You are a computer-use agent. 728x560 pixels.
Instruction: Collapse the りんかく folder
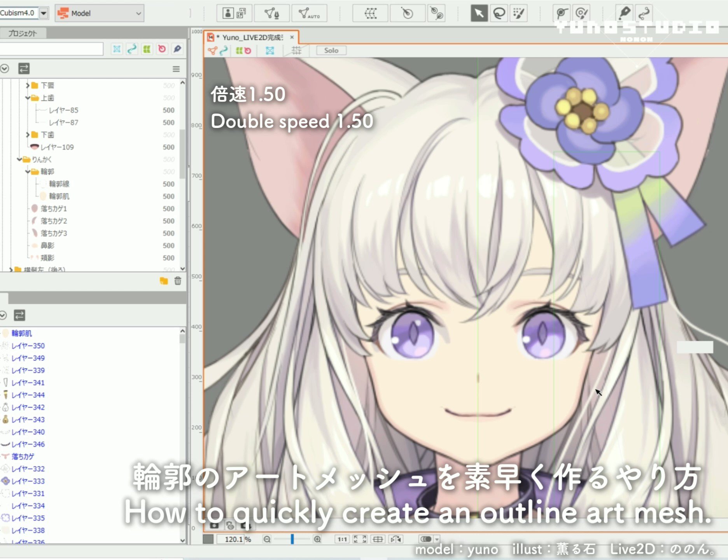click(x=19, y=159)
